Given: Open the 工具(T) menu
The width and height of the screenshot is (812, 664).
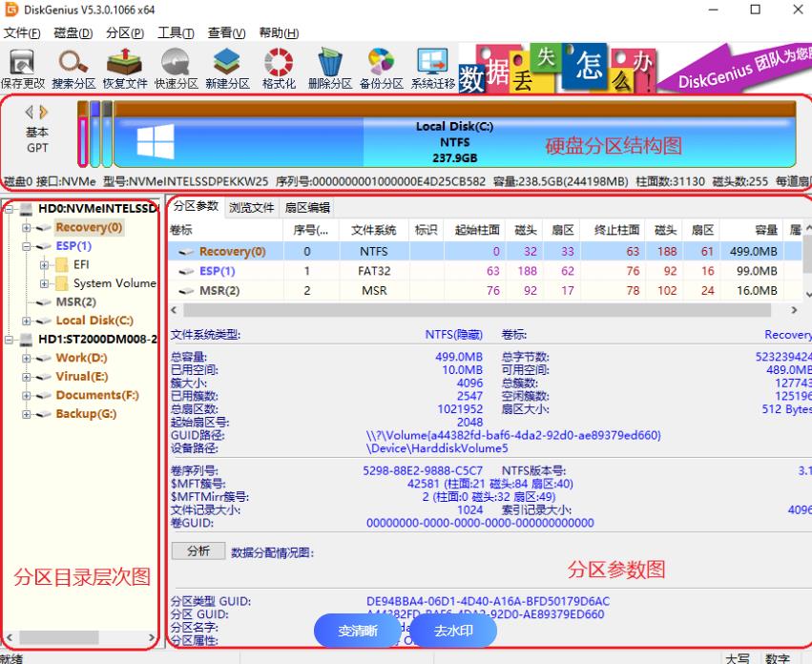Looking at the screenshot, I should click(176, 33).
